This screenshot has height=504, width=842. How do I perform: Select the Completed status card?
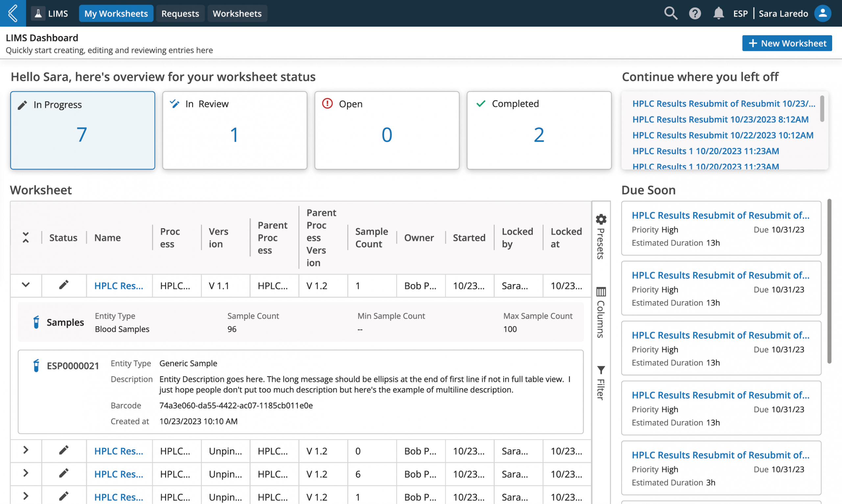[x=539, y=130]
